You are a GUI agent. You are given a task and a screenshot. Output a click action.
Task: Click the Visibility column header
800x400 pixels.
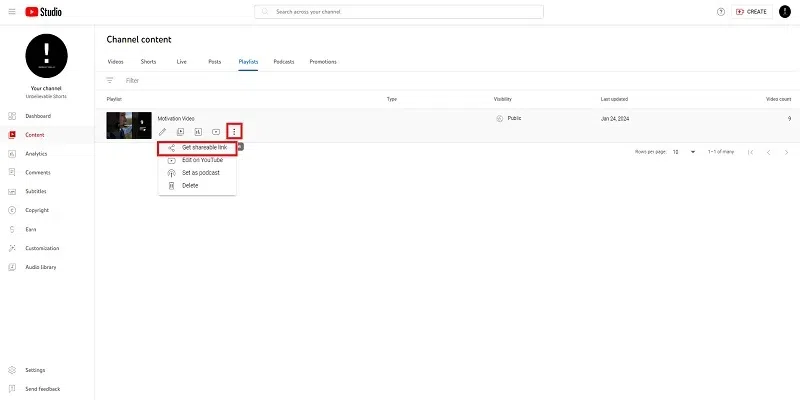click(503, 99)
